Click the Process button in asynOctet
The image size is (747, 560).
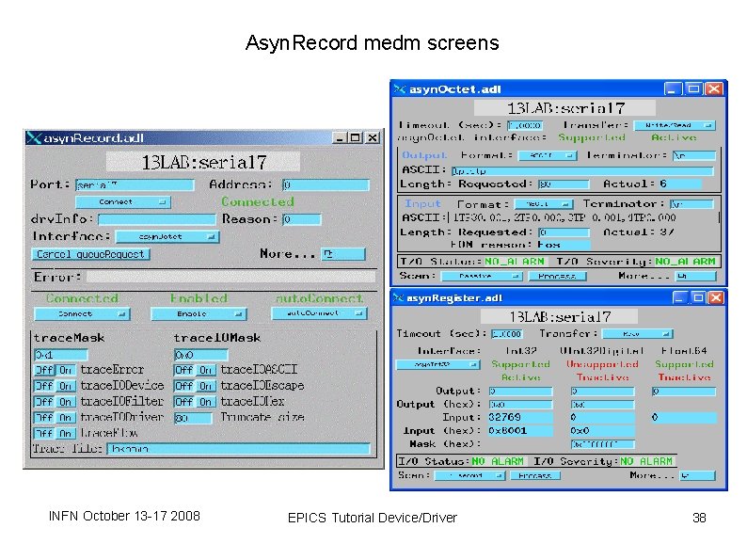[x=557, y=276]
